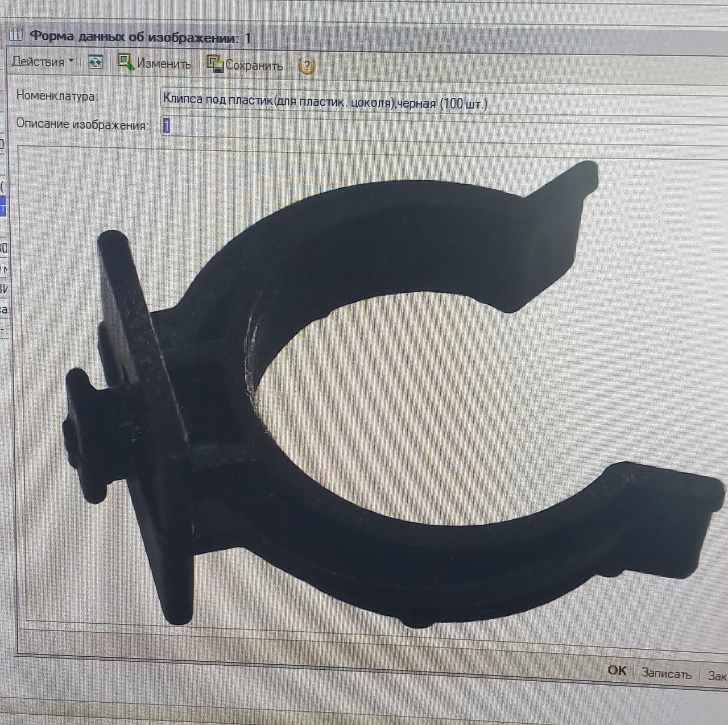Click the Записать button
Screen dimensions: 728x725
(x=666, y=673)
